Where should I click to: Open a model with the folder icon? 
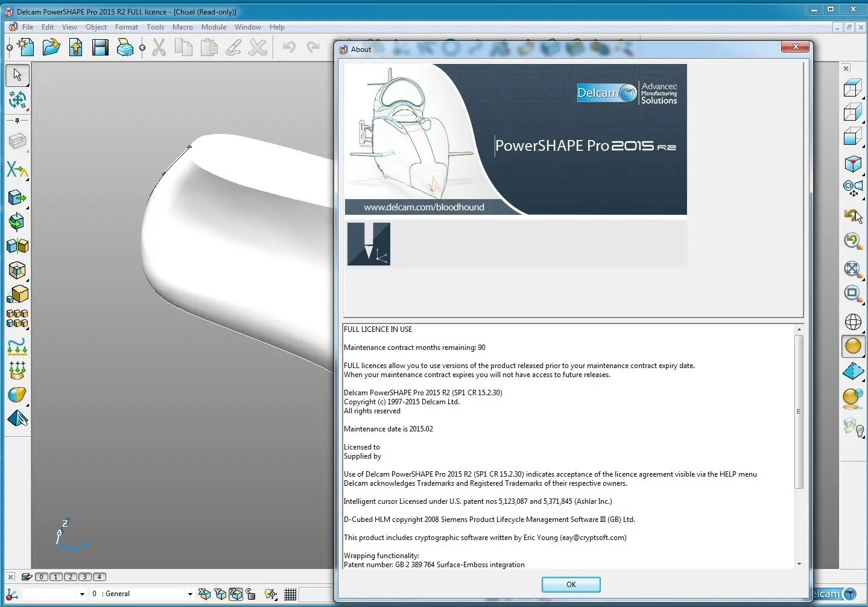click(x=51, y=47)
